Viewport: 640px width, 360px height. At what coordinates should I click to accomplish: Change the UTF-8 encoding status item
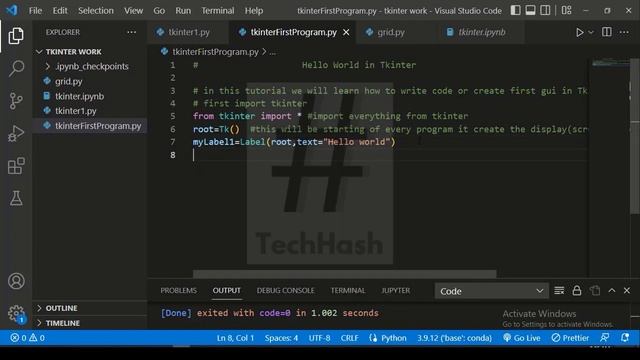[319, 338]
